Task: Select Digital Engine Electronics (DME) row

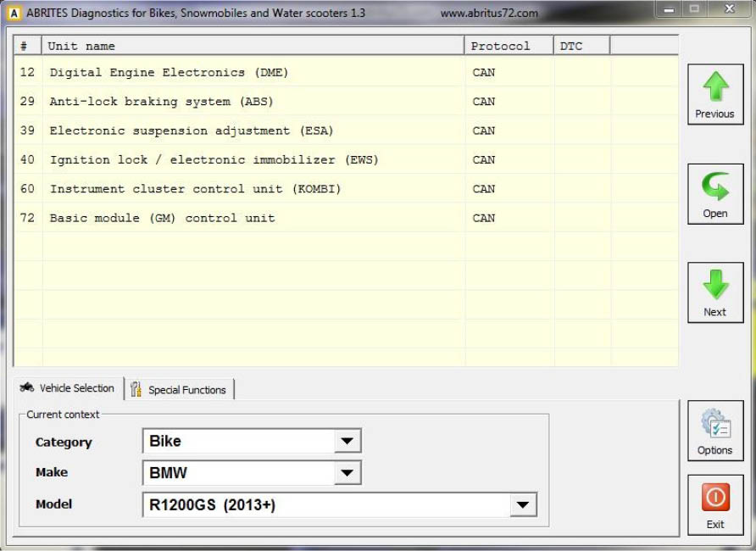Action: point(169,73)
